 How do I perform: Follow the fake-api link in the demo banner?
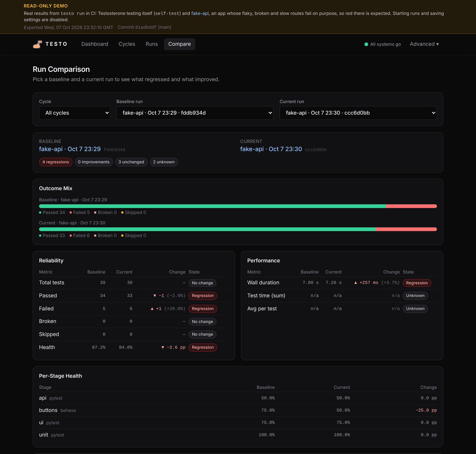click(x=200, y=13)
